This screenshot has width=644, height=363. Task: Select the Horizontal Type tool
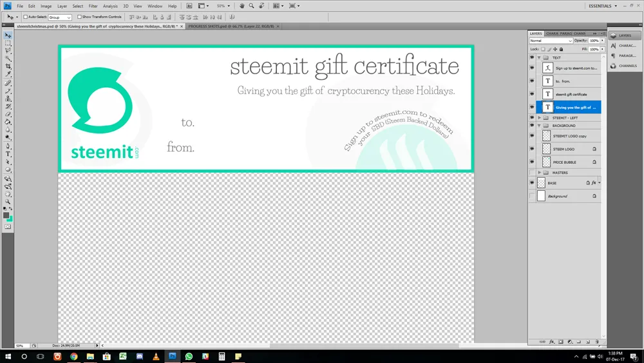8,154
